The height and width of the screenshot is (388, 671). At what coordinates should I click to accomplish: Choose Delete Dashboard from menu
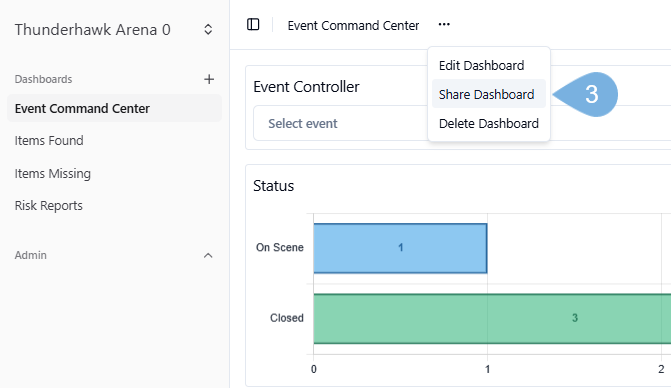click(488, 123)
